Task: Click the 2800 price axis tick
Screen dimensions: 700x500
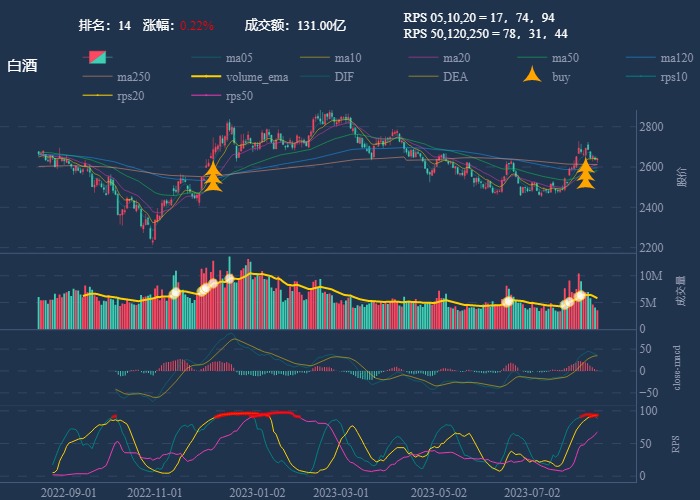Action: click(650, 127)
